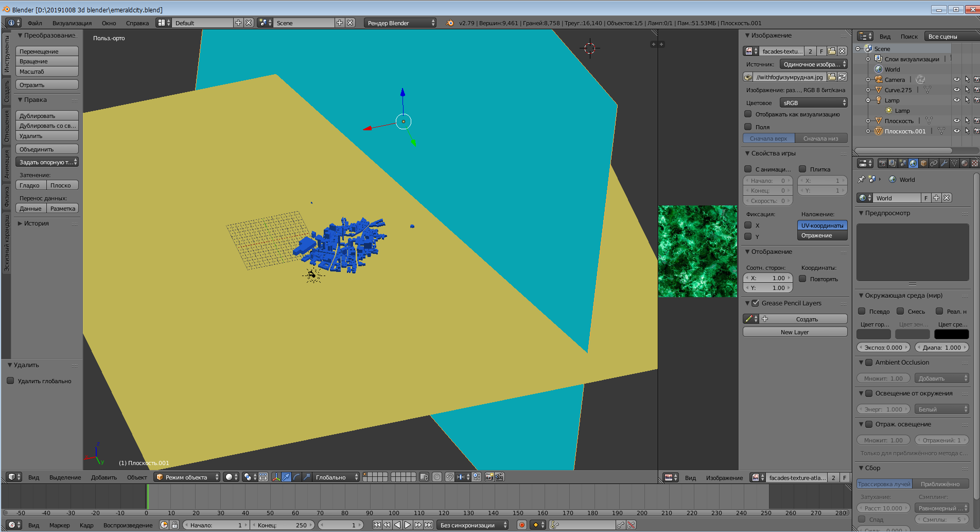Open the 'Рендер Blender' engine dropdown
Screen dimensions: 980x532
(400, 23)
